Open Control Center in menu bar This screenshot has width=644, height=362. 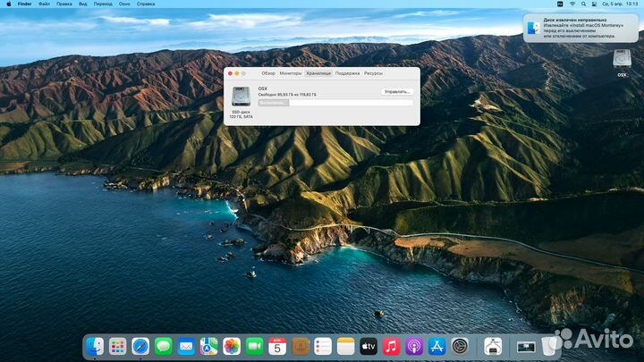coord(594,4)
